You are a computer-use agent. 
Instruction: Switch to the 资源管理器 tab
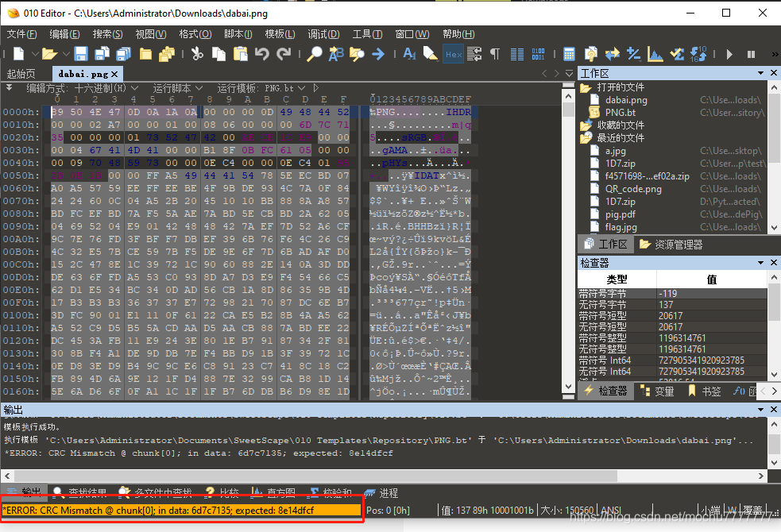[x=671, y=245]
